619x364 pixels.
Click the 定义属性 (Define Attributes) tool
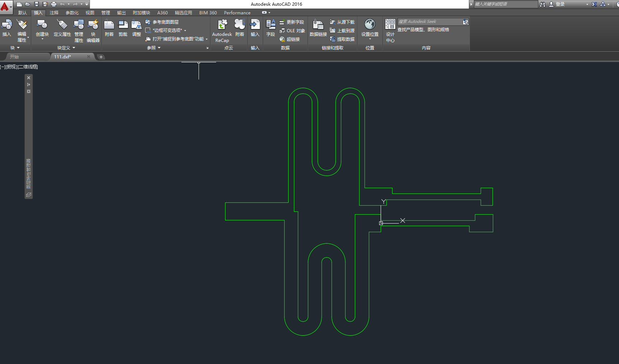(x=62, y=29)
